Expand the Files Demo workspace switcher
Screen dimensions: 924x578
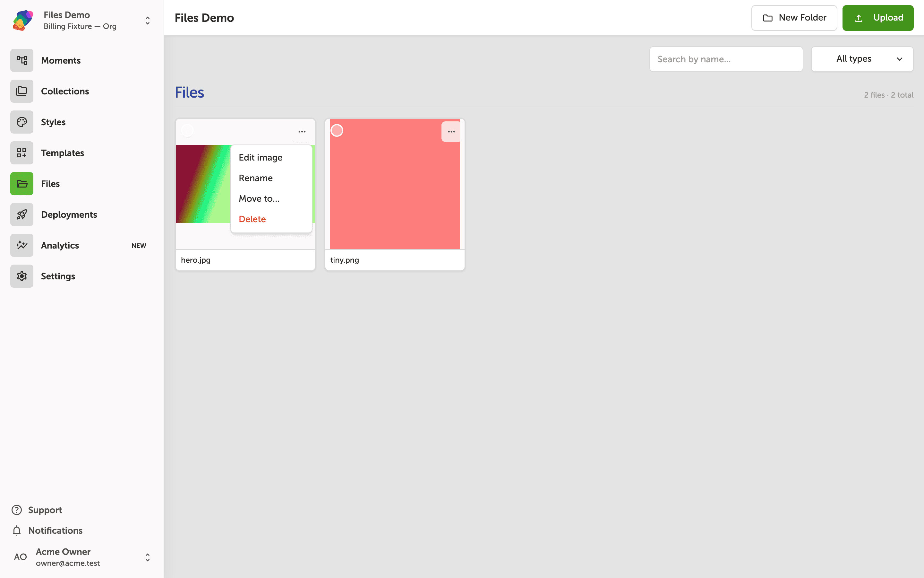[147, 20]
